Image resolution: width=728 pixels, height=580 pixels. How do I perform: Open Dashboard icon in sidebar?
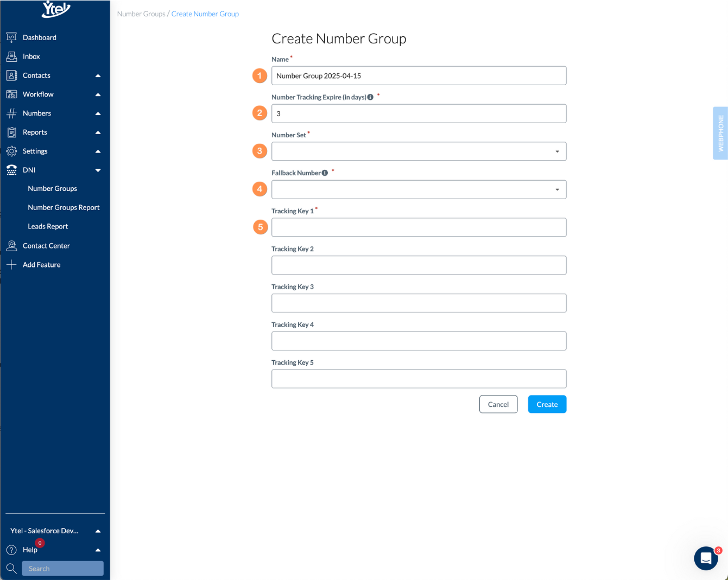click(x=11, y=37)
